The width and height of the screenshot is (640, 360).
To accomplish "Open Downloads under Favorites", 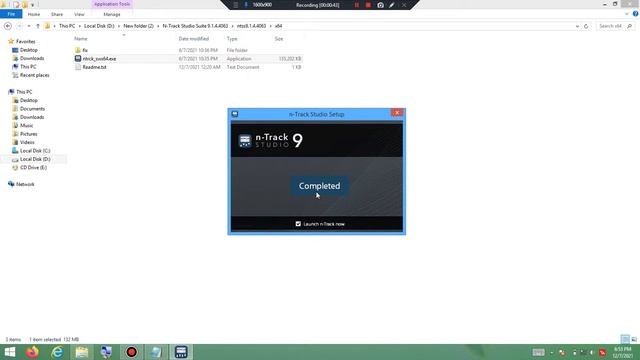I will [32, 58].
